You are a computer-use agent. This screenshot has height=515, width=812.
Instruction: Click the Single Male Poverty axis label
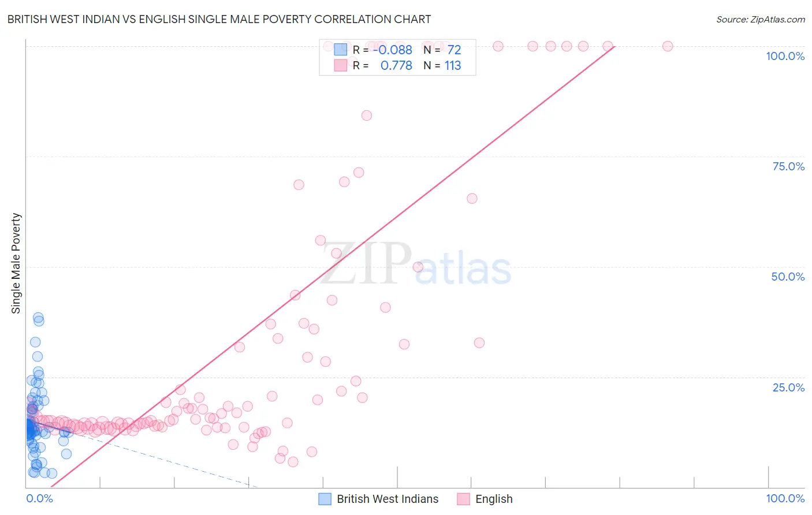(16, 263)
